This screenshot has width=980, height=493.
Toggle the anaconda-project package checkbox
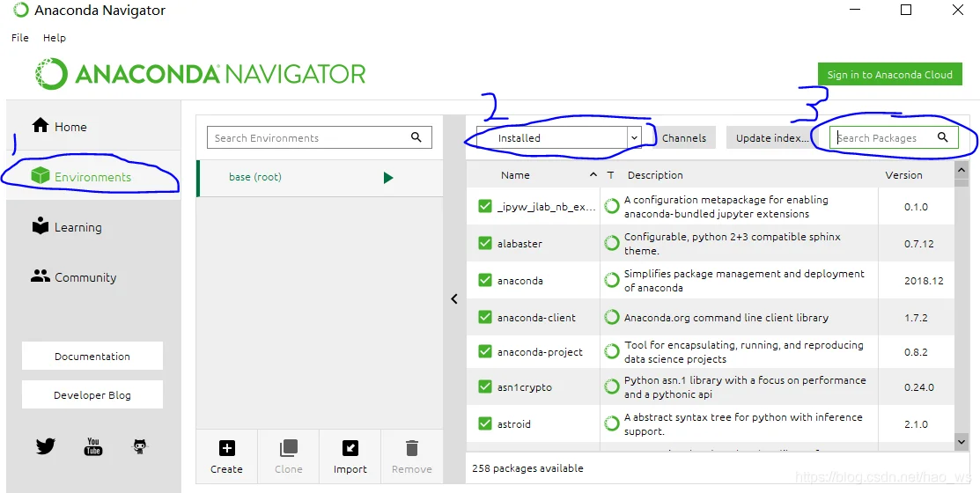tap(485, 351)
